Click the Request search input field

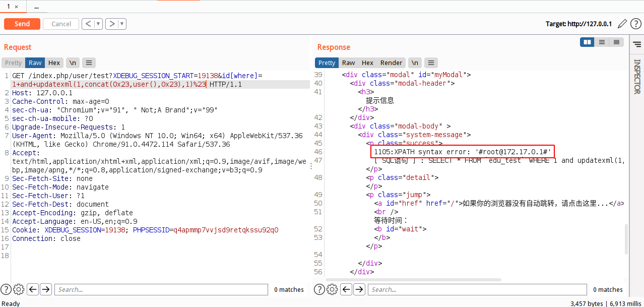161,289
